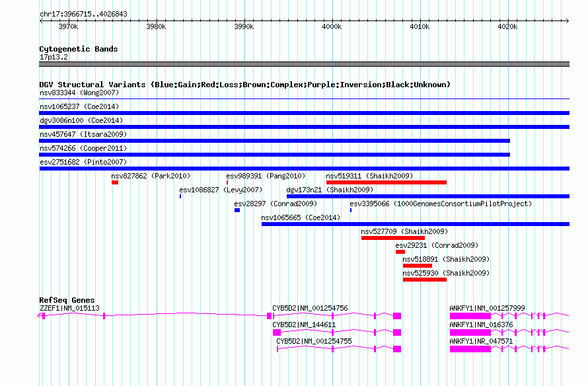Click the 3970k ruler tick label
588x386 pixels.
(x=68, y=26)
